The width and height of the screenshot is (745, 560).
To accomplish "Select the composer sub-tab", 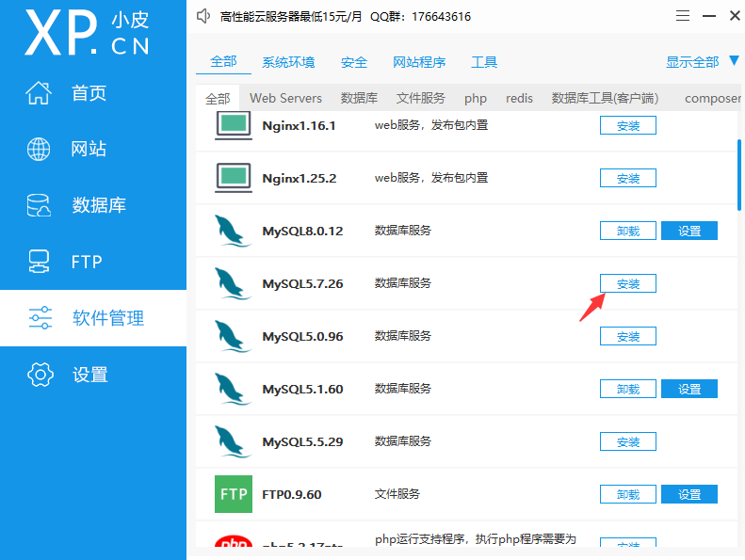I will (713, 98).
